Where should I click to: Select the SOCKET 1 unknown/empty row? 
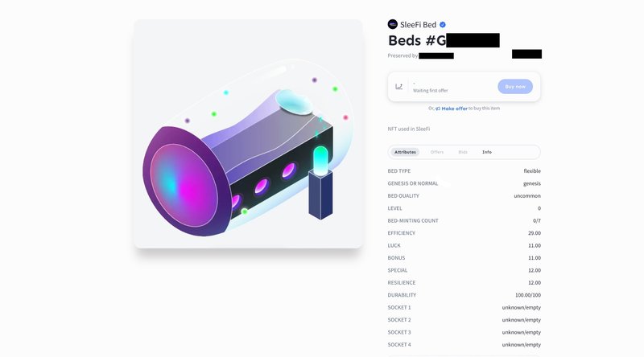tap(464, 307)
